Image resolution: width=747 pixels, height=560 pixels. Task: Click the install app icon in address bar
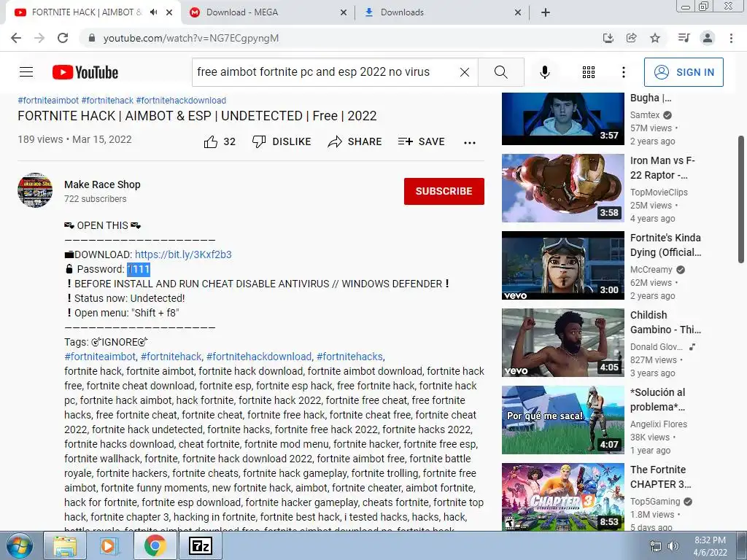tap(608, 38)
